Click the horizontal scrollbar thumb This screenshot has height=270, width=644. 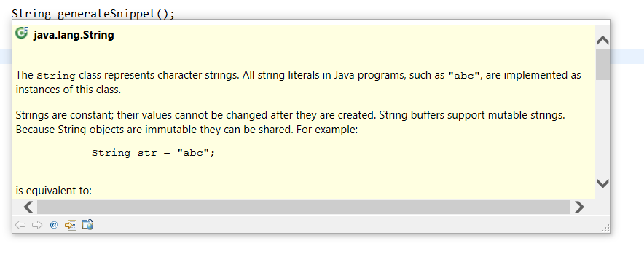pyautogui.click(x=304, y=207)
